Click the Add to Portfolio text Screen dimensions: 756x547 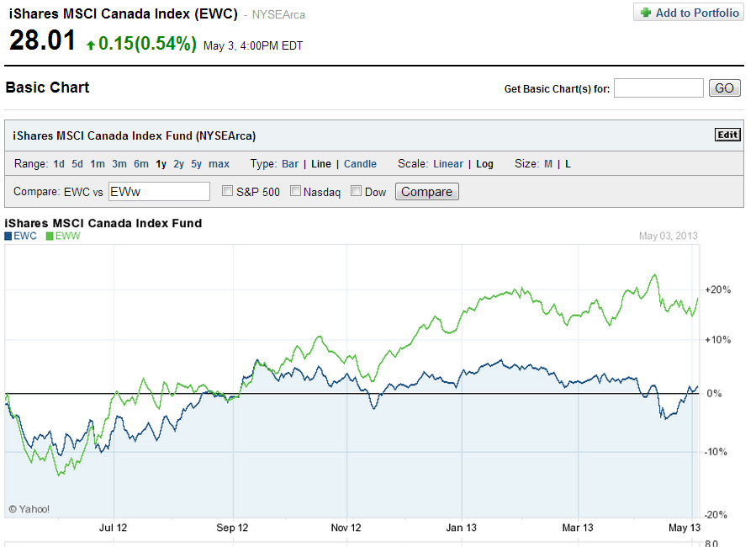point(697,13)
